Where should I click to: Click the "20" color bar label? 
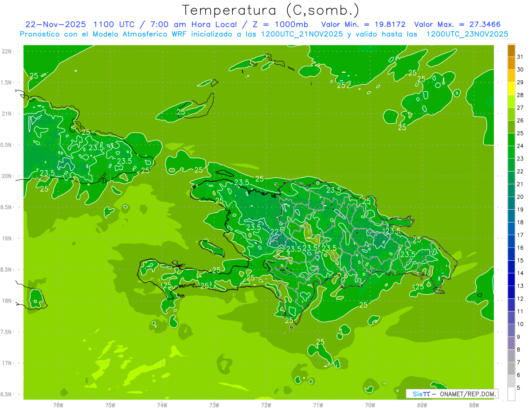(520, 197)
